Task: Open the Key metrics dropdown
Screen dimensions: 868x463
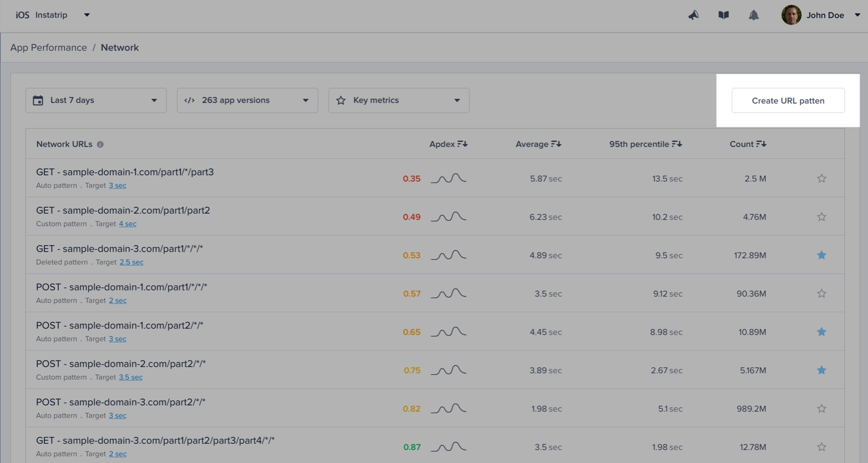Action: (398, 100)
